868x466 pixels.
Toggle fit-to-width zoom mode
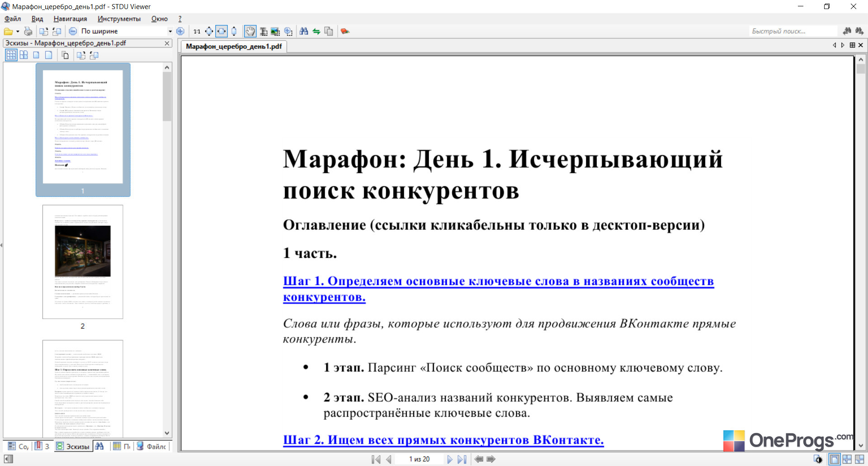pyautogui.click(x=222, y=31)
